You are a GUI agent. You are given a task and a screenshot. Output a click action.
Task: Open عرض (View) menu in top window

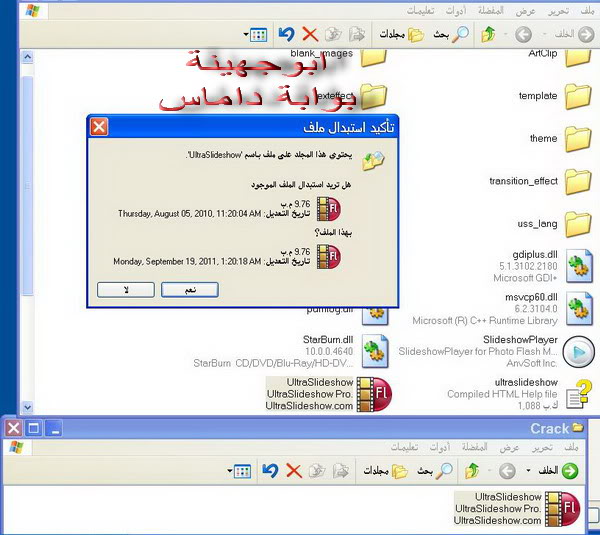[525, 11]
